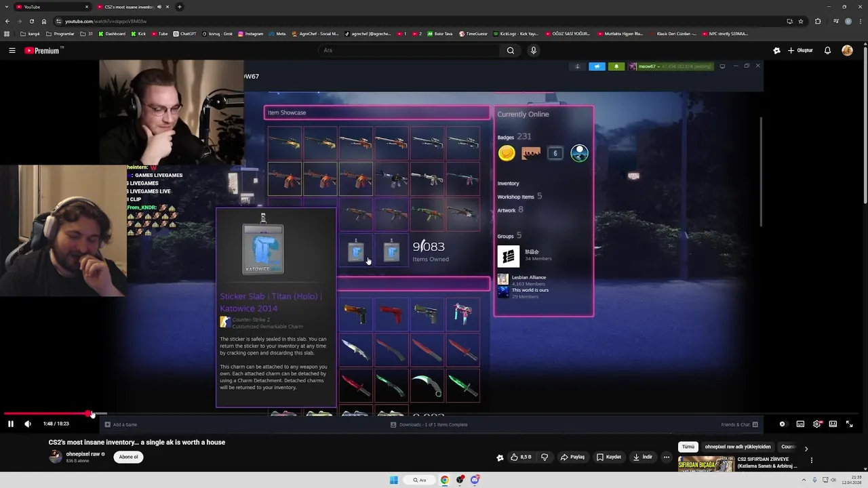The width and height of the screenshot is (868, 488).
Task: Show next filter chips arrow
Action: coord(806,448)
